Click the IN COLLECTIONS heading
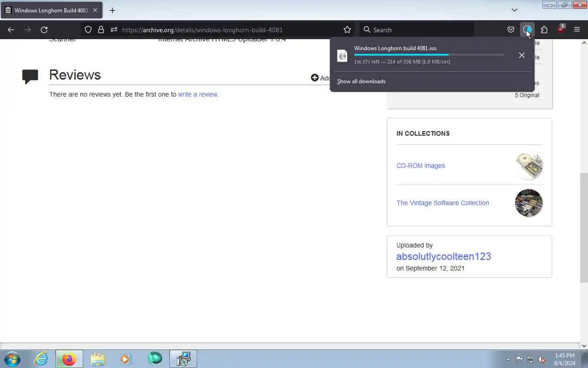The height and width of the screenshot is (368, 588). 423,133
